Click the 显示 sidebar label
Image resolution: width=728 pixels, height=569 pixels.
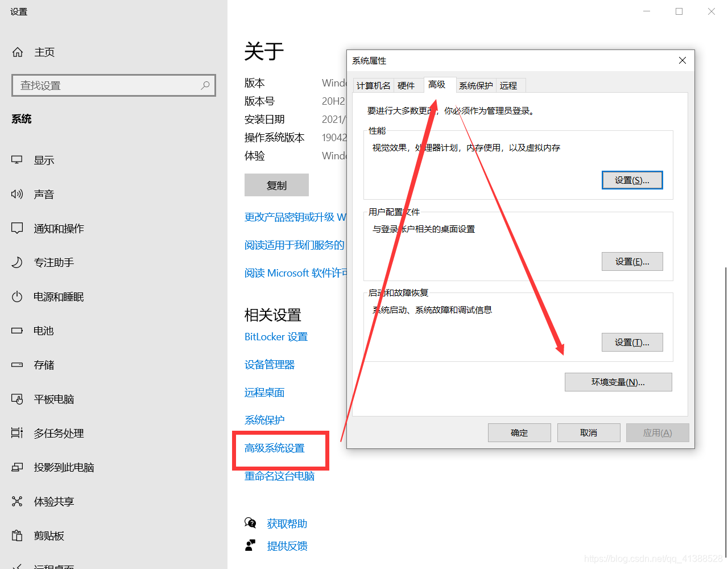click(x=44, y=160)
